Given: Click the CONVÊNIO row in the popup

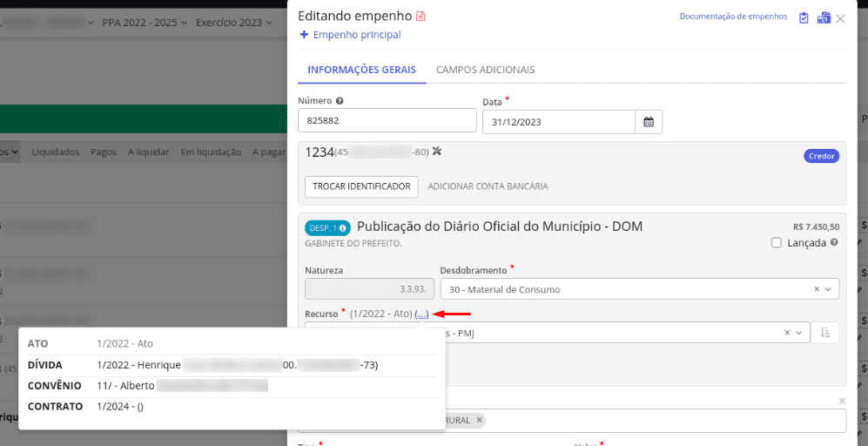Looking at the screenshot, I should pyautogui.click(x=232, y=386).
